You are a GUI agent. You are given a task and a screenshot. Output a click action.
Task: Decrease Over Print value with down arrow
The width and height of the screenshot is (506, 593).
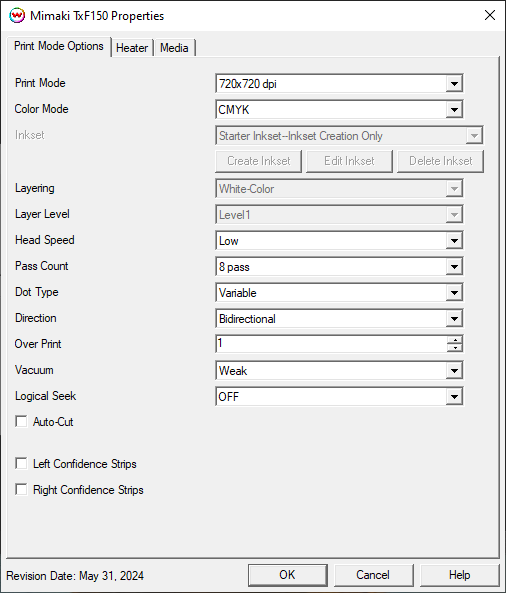455,348
